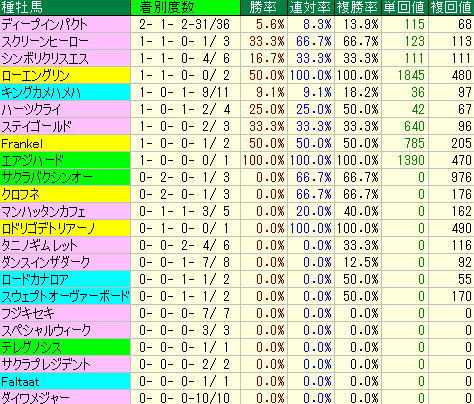The height and width of the screenshot is (404, 474).
Task: Click ローエングリン's 1845 単回値 value
Action: (x=411, y=75)
